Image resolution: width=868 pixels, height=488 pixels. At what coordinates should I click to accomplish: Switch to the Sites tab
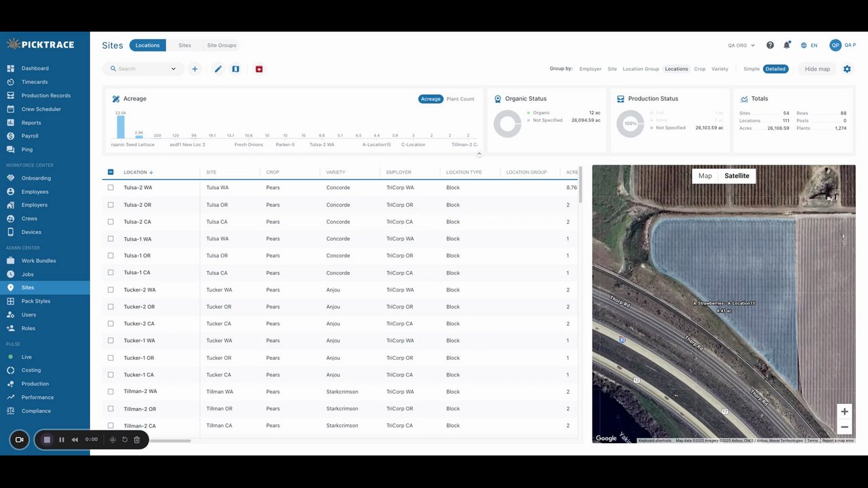[x=184, y=45]
